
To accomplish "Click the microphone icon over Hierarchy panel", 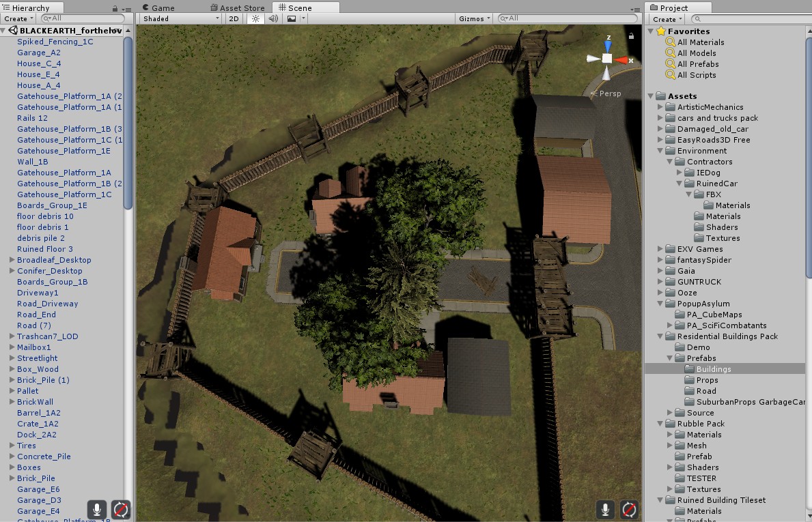I will tap(97, 509).
